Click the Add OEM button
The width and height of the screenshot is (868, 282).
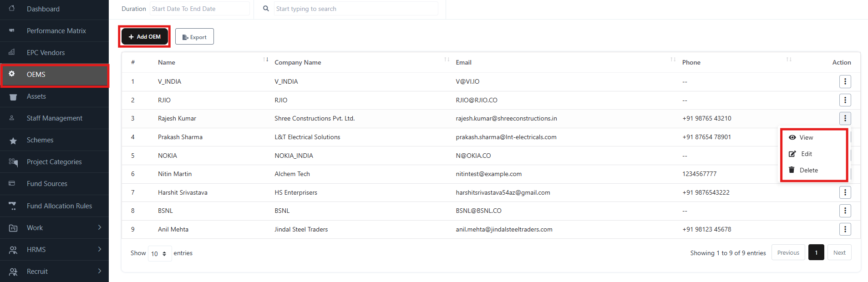pyautogui.click(x=144, y=37)
